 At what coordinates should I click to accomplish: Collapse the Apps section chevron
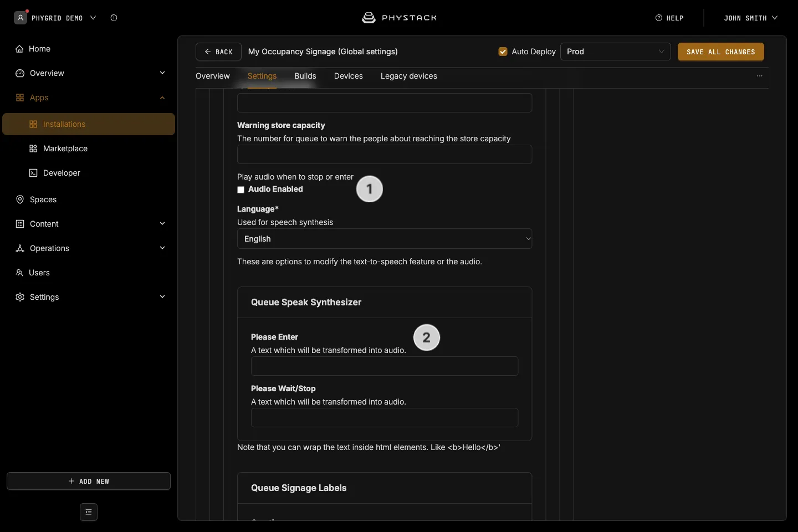pyautogui.click(x=162, y=98)
